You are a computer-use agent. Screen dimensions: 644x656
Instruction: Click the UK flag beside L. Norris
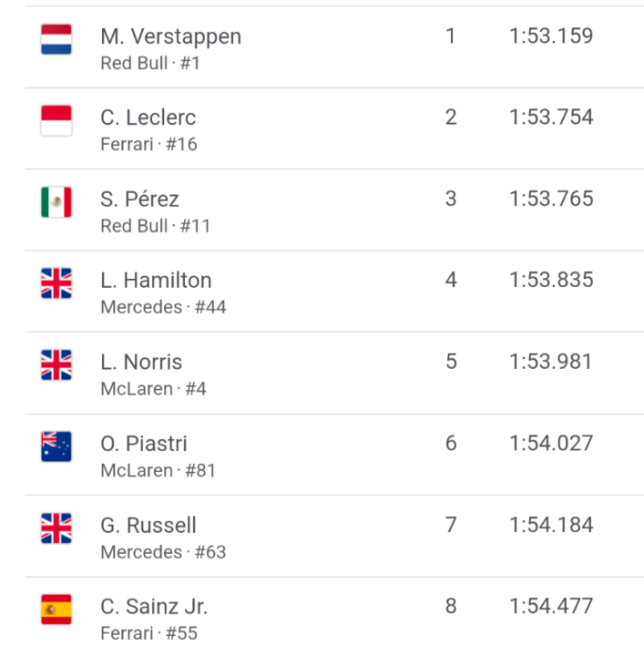(x=56, y=365)
